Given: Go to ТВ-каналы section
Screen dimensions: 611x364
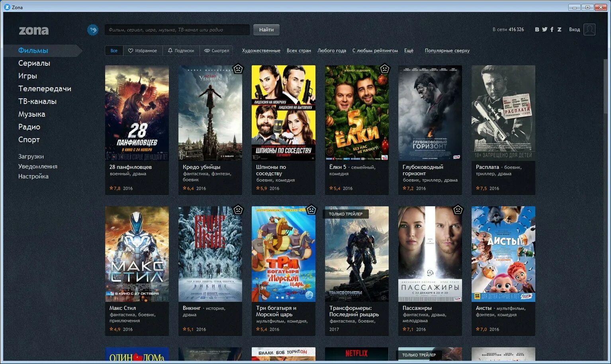Looking at the screenshot, I should [x=37, y=102].
